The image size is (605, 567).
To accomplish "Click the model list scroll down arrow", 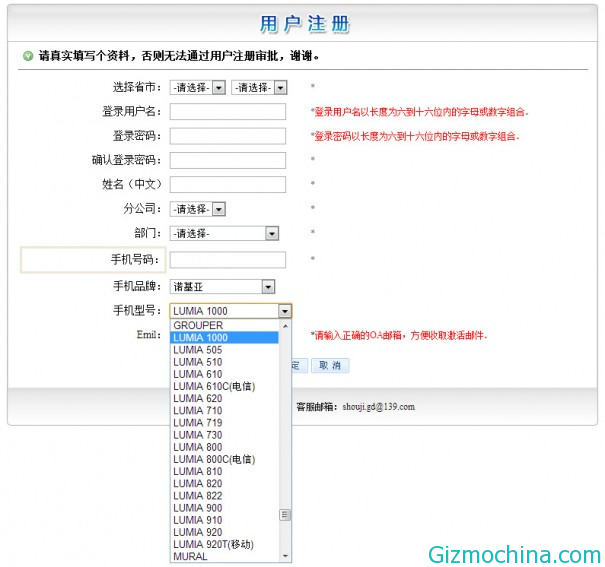I will tap(285, 556).
